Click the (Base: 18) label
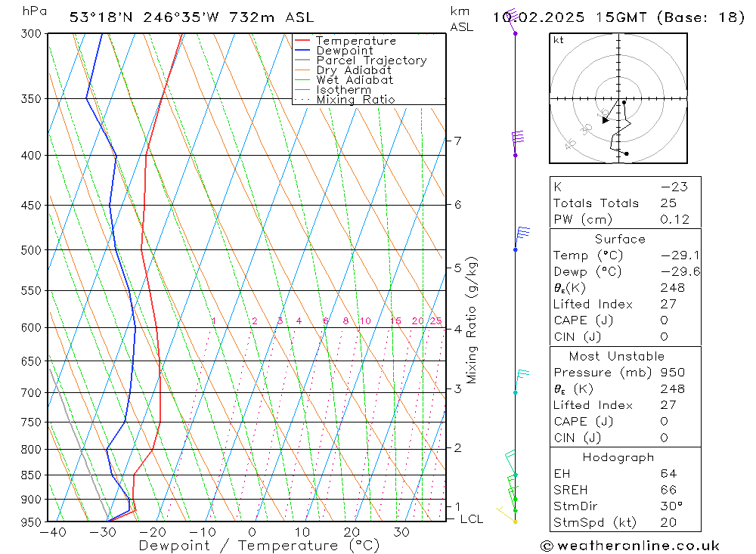The width and height of the screenshot is (756, 554). tap(701, 17)
